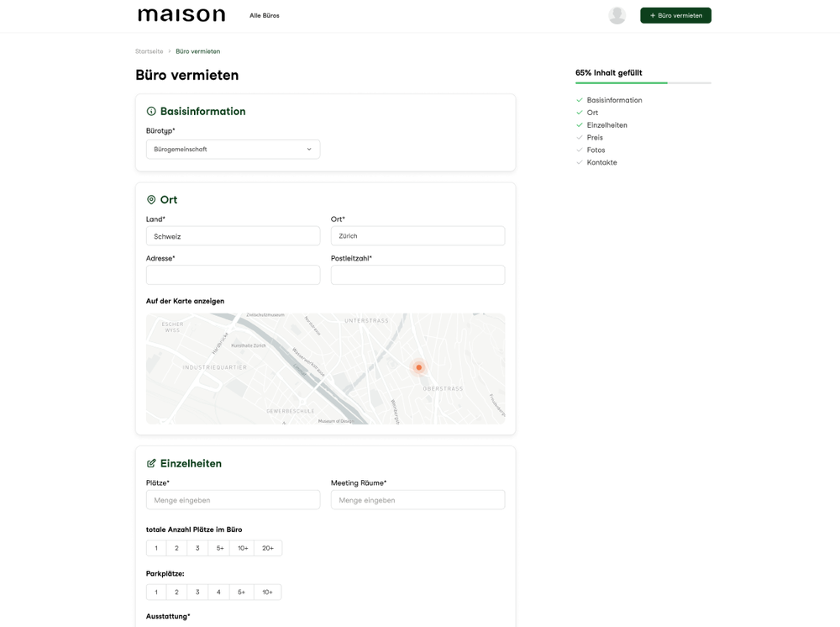Click the checkmark next to Kontakte
840x627 pixels.
(580, 162)
